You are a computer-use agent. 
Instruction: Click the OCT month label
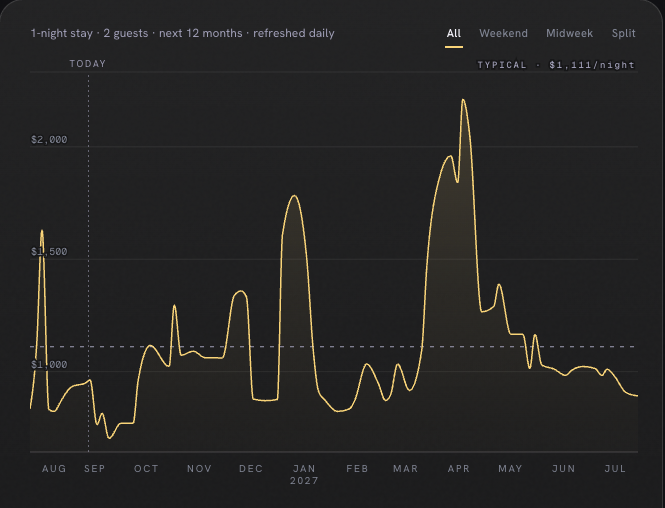pyautogui.click(x=146, y=469)
